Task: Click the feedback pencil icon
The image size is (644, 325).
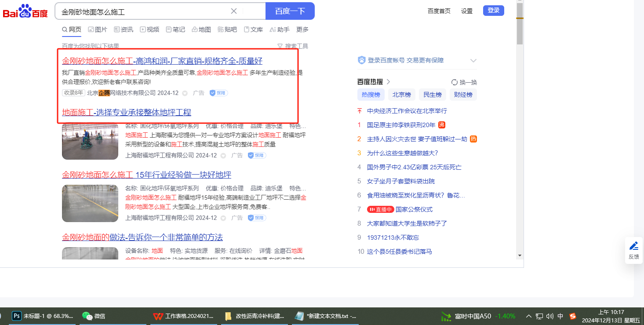Action: click(x=633, y=246)
